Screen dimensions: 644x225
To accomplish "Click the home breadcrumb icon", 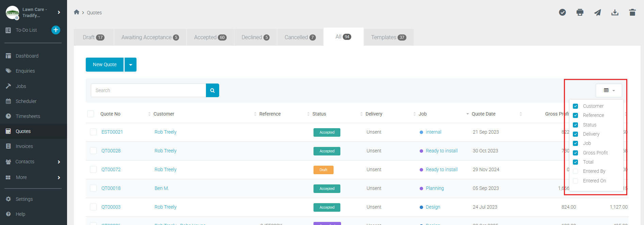I will click(77, 12).
